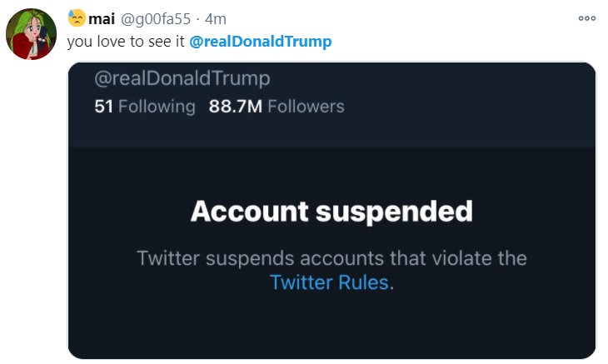Open the embedded screenshot's empty bottom area
Screen dimensions: 608x364
(x=331, y=329)
